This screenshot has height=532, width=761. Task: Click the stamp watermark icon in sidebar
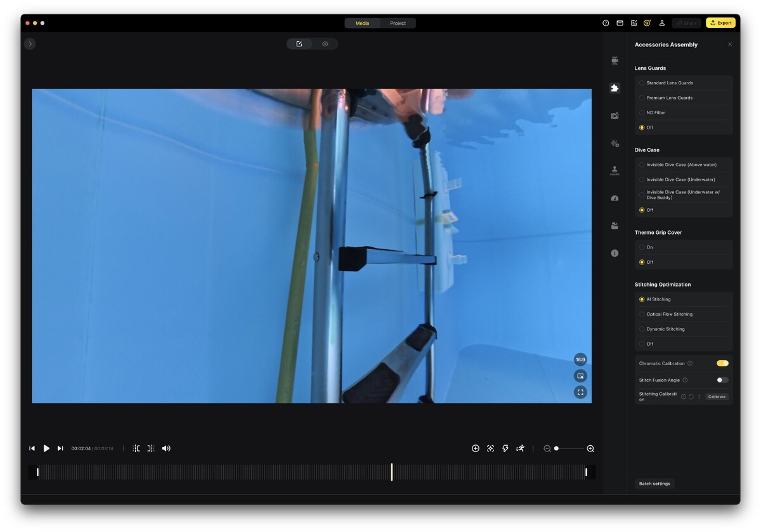point(614,171)
